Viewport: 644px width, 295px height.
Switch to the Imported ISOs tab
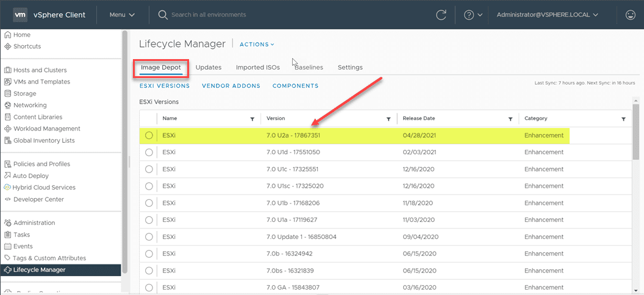(x=258, y=67)
